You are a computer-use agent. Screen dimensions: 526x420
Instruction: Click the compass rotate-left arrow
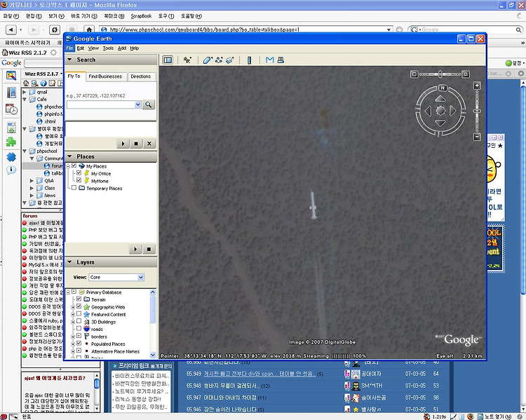click(x=428, y=111)
